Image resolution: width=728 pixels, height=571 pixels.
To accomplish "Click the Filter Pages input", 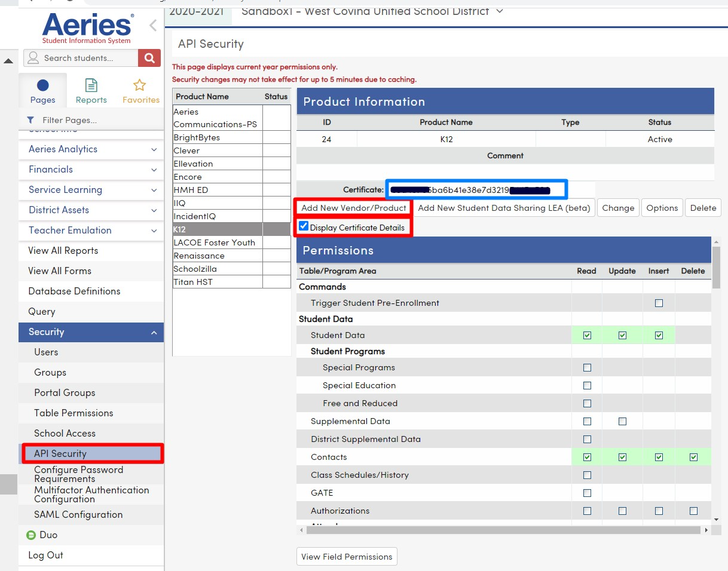I will click(x=91, y=120).
